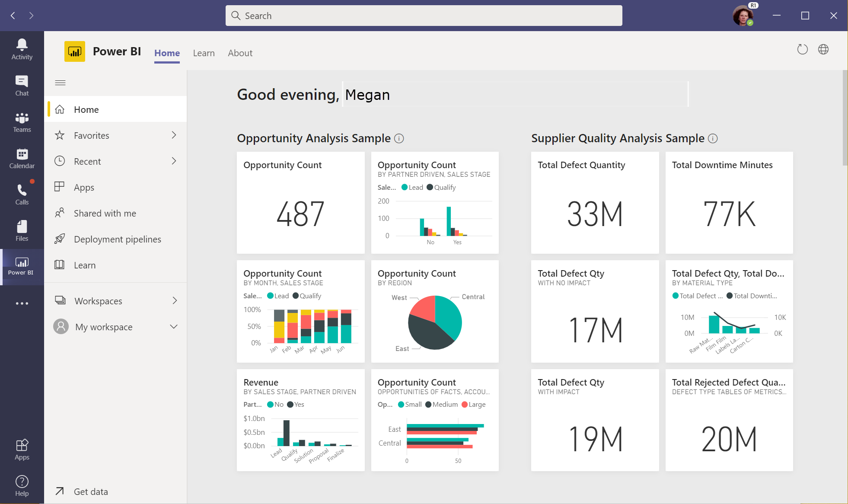The height and width of the screenshot is (504, 848).
Task: Click the Activity icon in Teams sidebar
Action: click(21, 49)
